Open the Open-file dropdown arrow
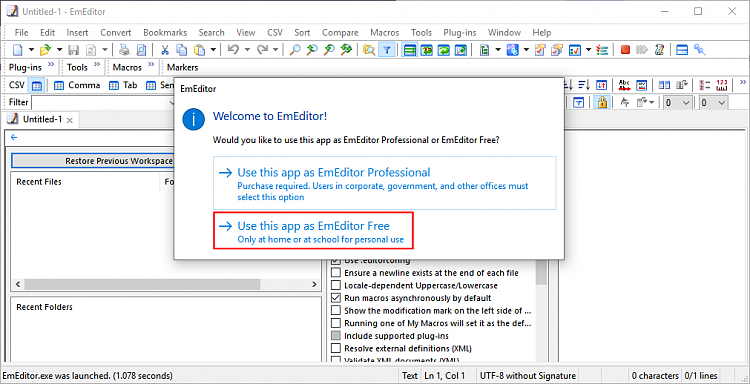Screen dimensions: 750x384 [59, 50]
